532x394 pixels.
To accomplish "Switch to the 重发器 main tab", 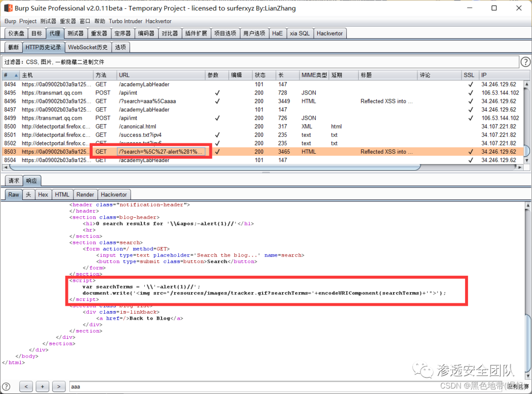I will [99, 33].
